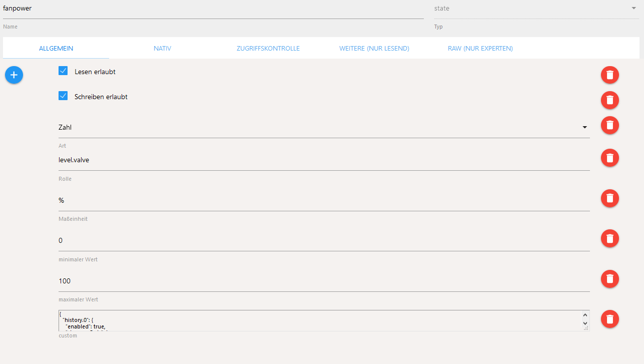Click the blue plus add-attribute button
This screenshot has width=644, height=364.
(14, 75)
